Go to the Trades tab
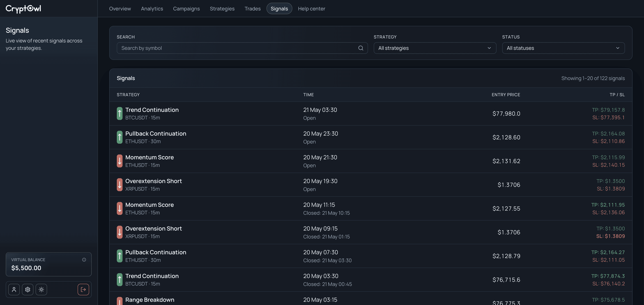 tap(252, 8)
